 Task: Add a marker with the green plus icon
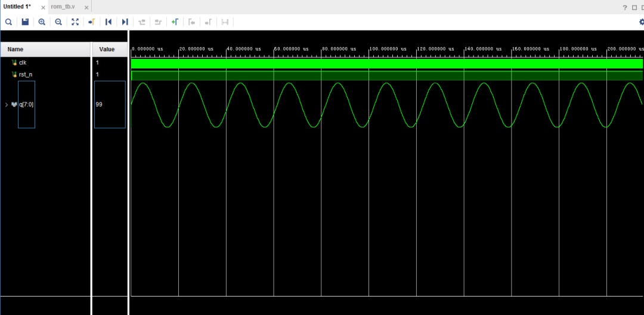175,22
